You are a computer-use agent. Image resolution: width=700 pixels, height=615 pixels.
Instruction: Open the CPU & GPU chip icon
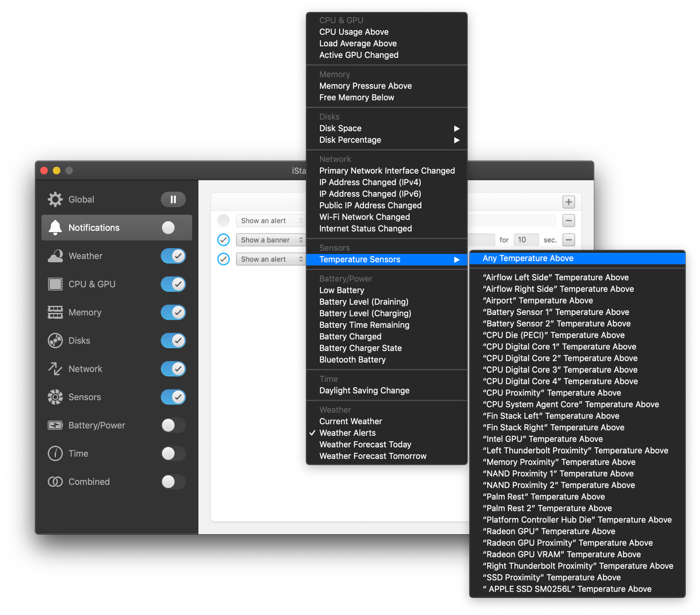(55, 284)
